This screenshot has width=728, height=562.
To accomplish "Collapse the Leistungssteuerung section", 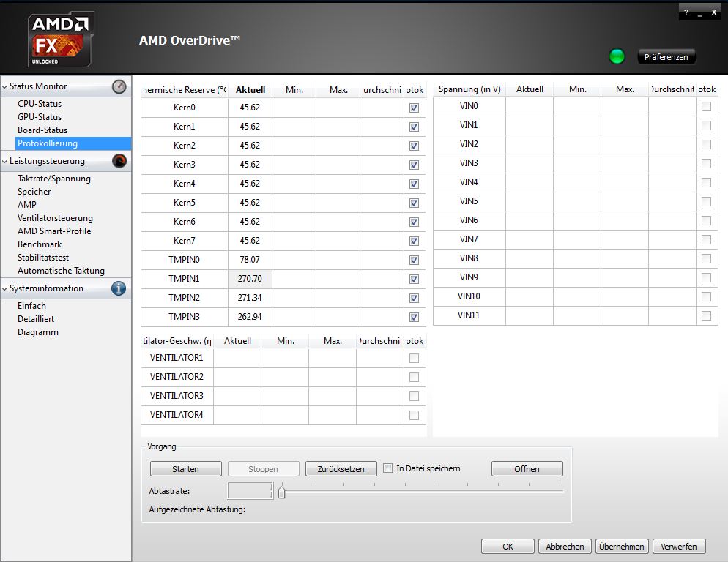I will [x=4, y=162].
